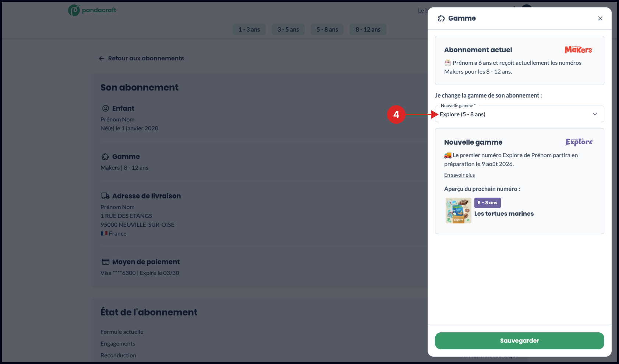Screen dimensions: 619x364
Task: Click 'Né(e) le 1 janvier 2020' text
Action: coord(129,128)
